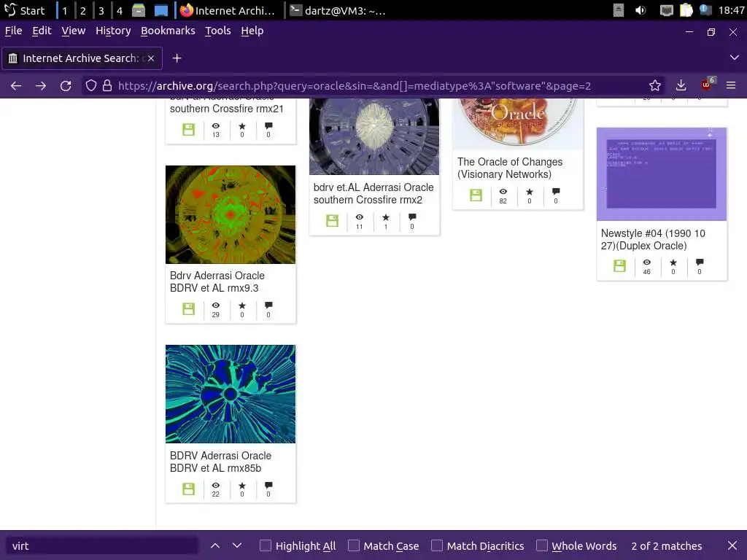Go forward to the next page
This screenshot has width=747, height=560.
click(41, 86)
